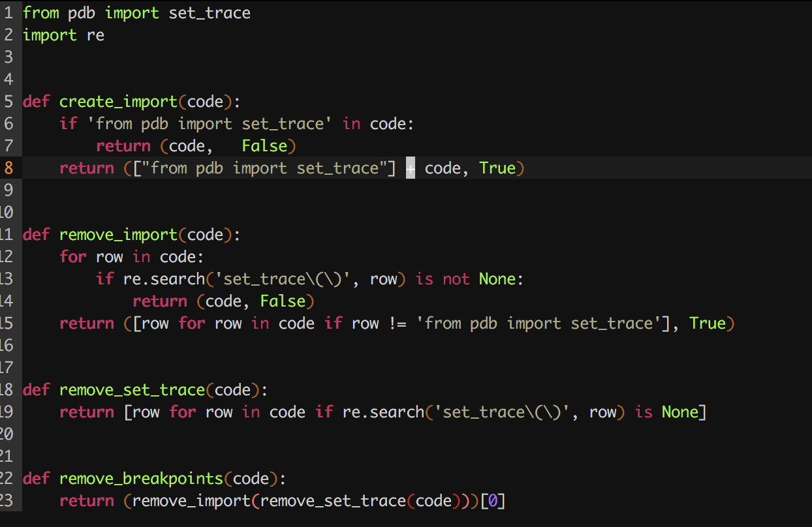812x527 pixels.
Task: Click the 'from pdb import set_trace' string on line 6
Action: pyautogui.click(x=210, y=123)
